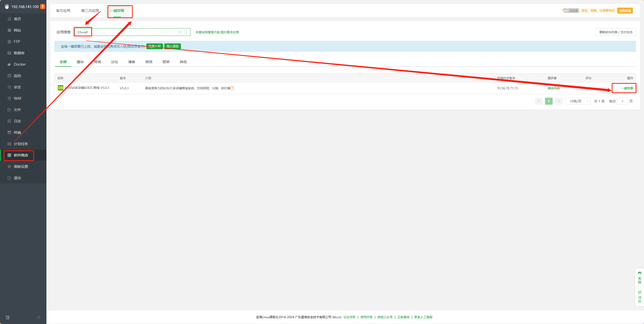Viewport: 644px width, 324px height.
Task: Open the 数据库 database section
Action: pyautogui.click(x=23, y=53)
